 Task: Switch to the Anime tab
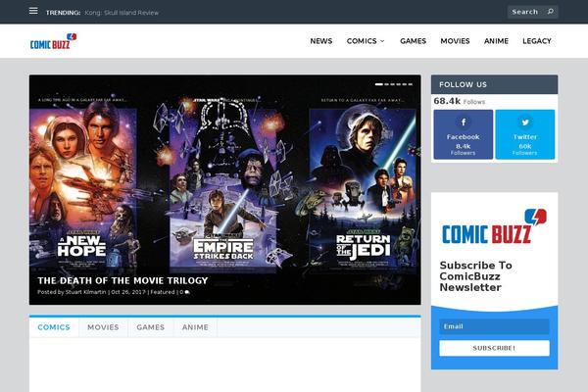pyautogui.click(x=195, y=327)
